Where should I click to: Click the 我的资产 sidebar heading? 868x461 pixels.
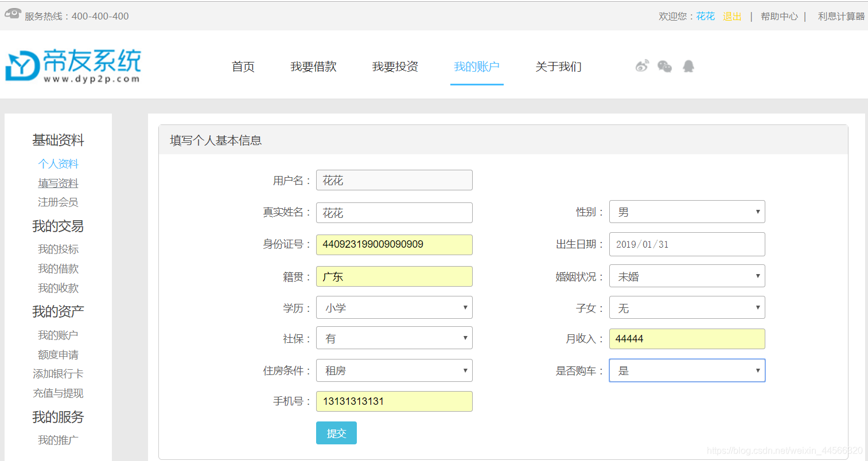(58, 311)
